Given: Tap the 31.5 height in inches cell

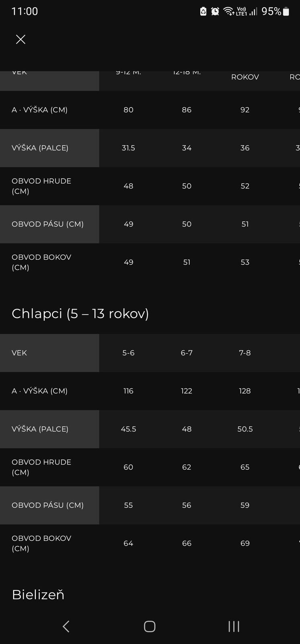Looking at the screenshot, I should [128, 148].
